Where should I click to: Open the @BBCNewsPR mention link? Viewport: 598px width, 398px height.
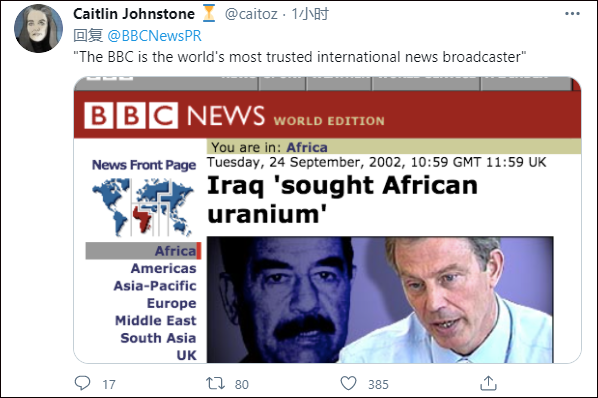tap(154, 36)
